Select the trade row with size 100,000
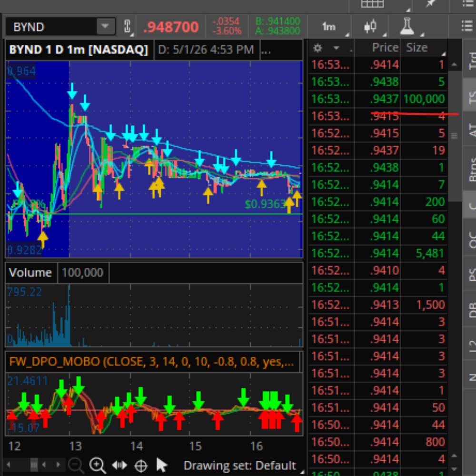Screen dimensions: 476x476 (x=378, y=99)
